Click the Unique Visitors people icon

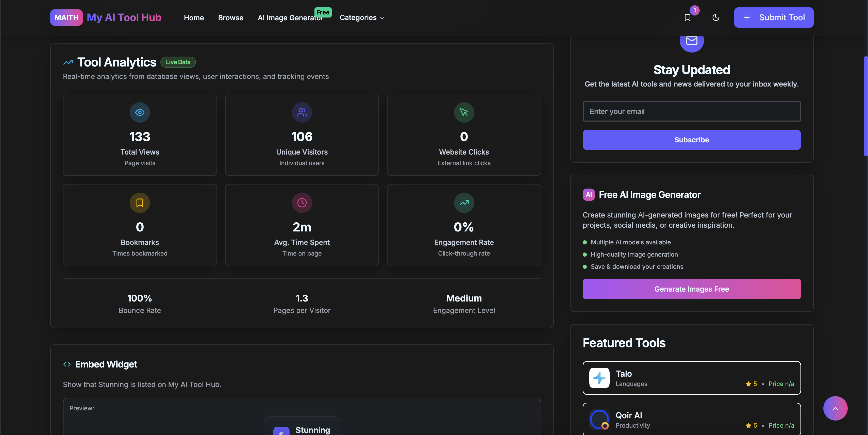pyautogui.click(x=302, y=112)
